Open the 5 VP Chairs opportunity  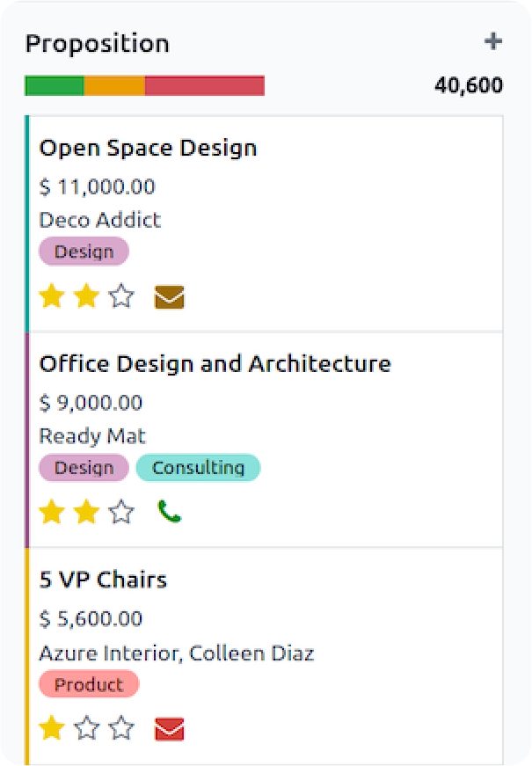pos(103,580)
